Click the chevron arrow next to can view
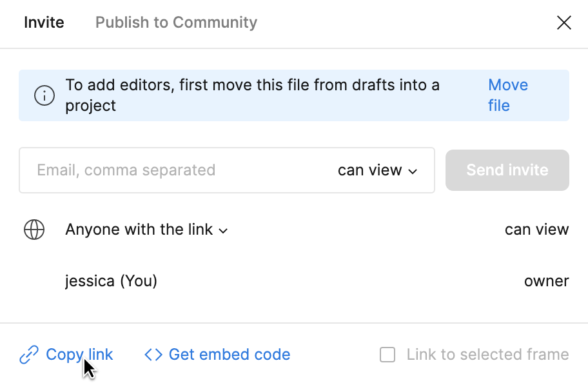 413,172
